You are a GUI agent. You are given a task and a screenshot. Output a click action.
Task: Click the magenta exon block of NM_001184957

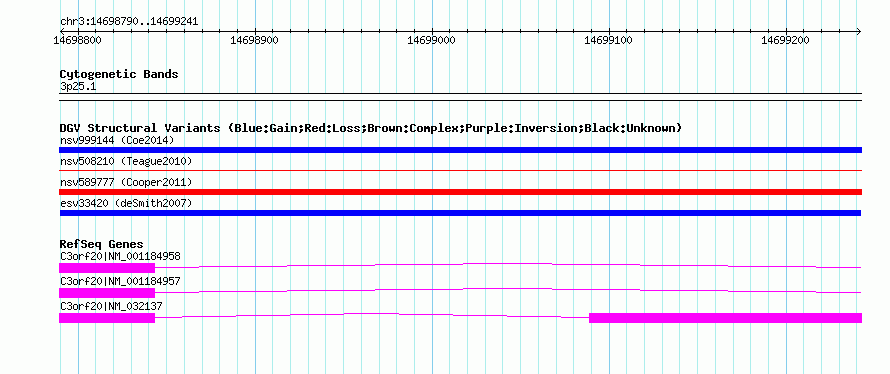tap(107, 293)
